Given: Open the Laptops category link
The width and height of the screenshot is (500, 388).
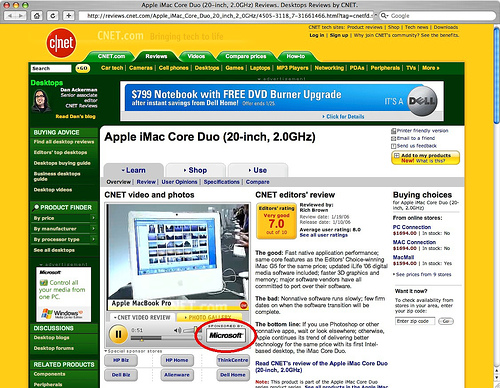Looking at the screenshot, I should (260, 68).
